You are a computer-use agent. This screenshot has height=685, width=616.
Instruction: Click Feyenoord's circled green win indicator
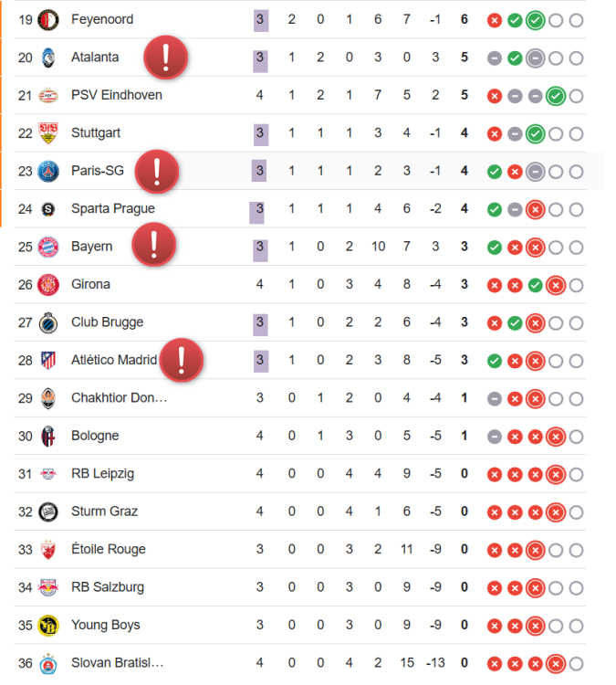[535, 20]
